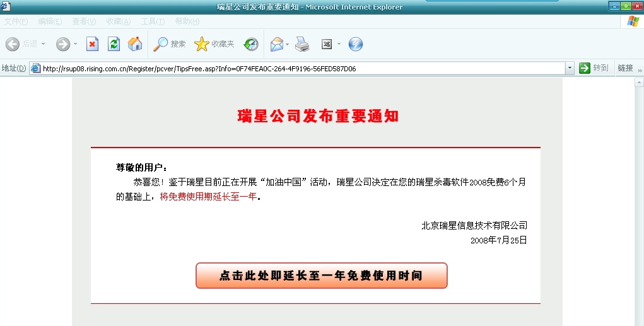Expand the address bar dropdown

(570, 69)
